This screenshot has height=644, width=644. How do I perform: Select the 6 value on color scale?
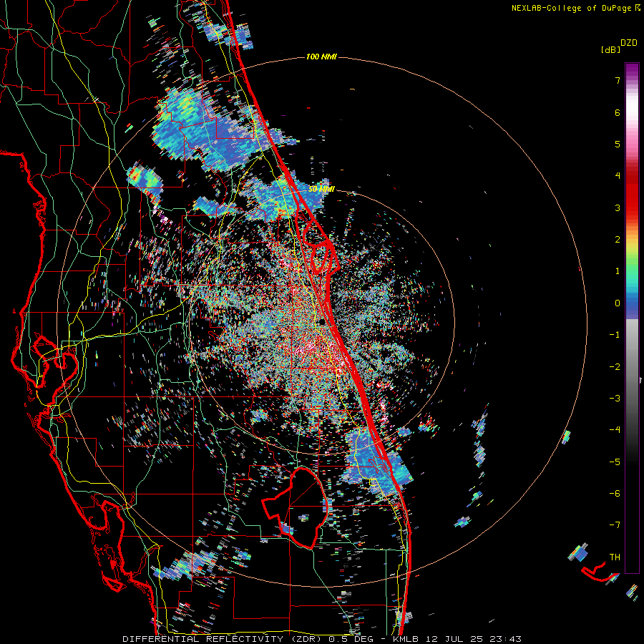coord(618,112)
